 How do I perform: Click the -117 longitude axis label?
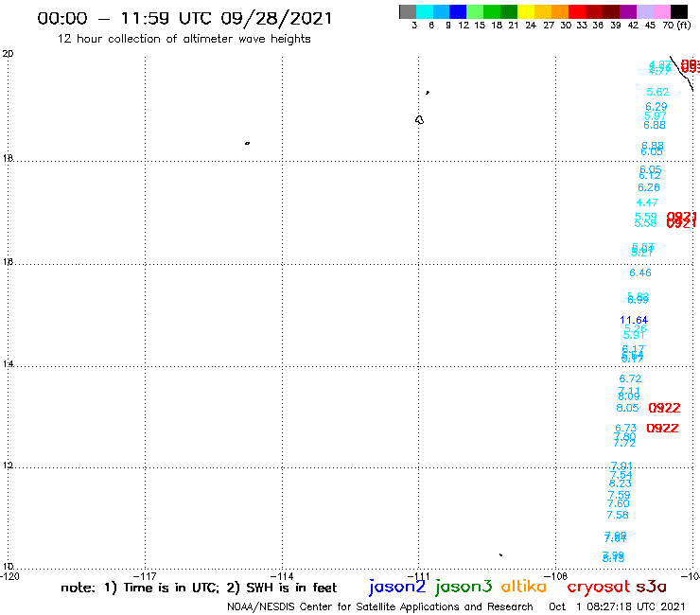coord(145,576)
